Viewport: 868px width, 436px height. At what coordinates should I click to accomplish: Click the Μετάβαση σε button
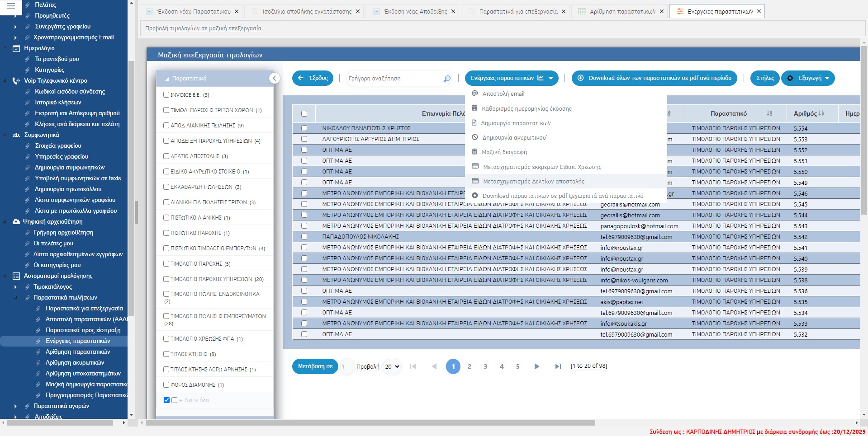[315, 366]
